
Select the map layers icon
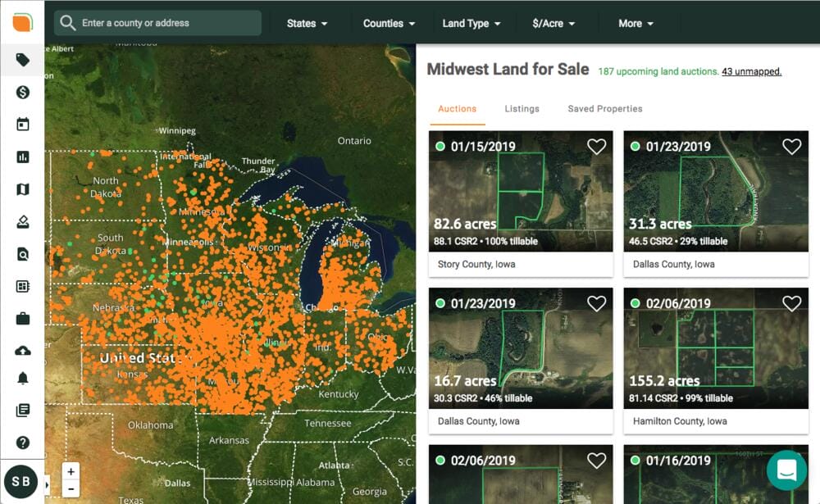pyautogui.click(x=22, y=189)
